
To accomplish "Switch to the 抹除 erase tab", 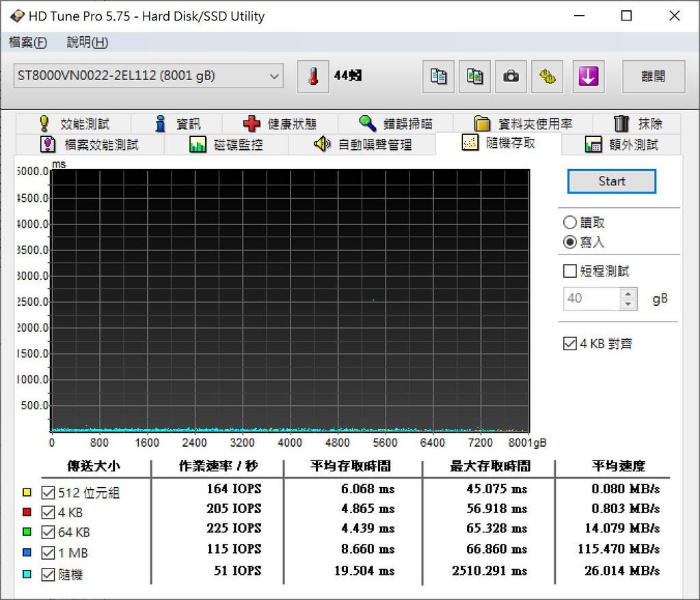I will point(637,123).
